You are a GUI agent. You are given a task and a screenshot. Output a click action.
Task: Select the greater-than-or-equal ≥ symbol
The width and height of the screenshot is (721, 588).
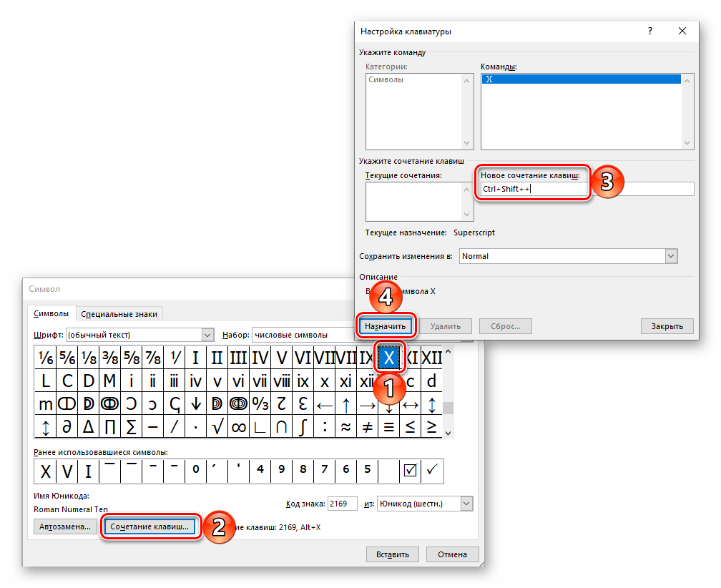[432, 427]
